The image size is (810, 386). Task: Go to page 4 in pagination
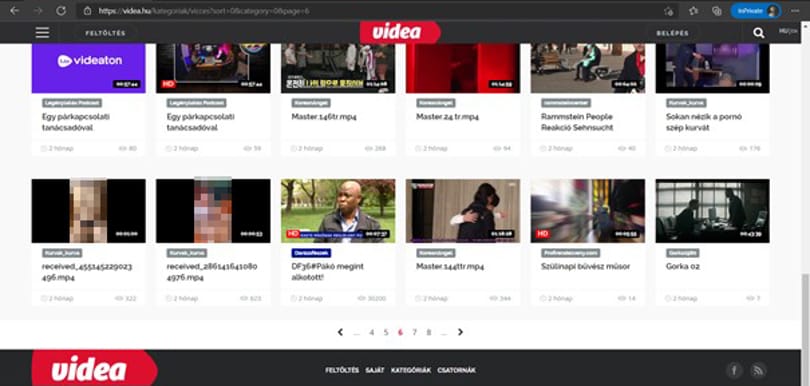coord(371,332)
